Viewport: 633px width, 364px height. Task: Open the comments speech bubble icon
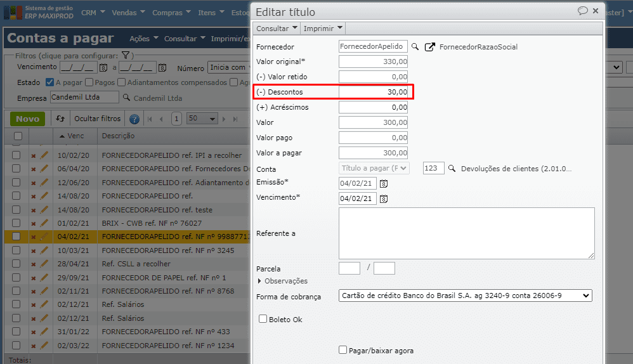[x=582, y=11]
